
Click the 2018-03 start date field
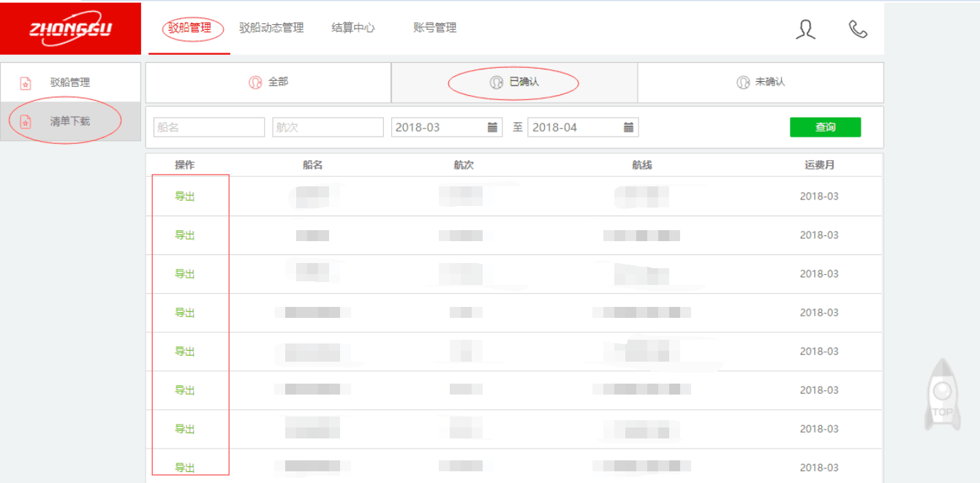(447, 127)
